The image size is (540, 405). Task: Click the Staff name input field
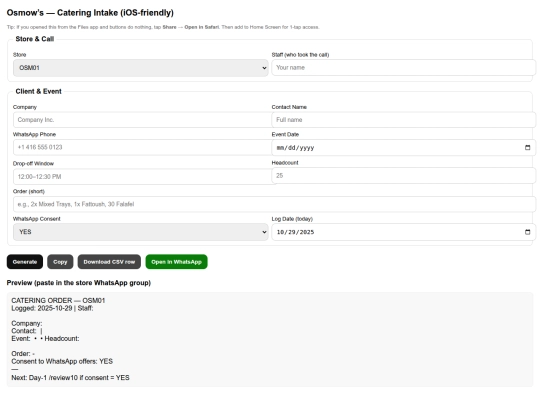pyautogui.click(x=404, y=68)
